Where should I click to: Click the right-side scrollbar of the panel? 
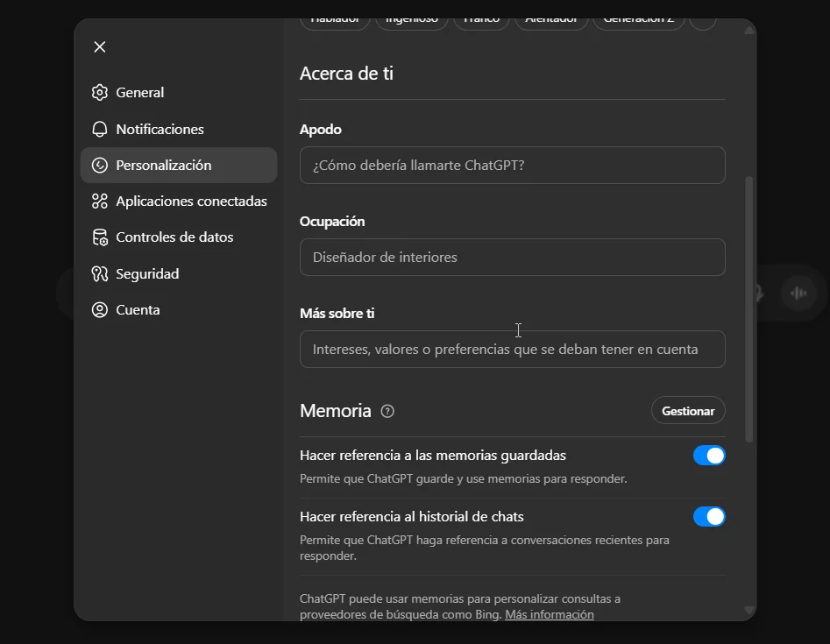(x=748, y=307)
